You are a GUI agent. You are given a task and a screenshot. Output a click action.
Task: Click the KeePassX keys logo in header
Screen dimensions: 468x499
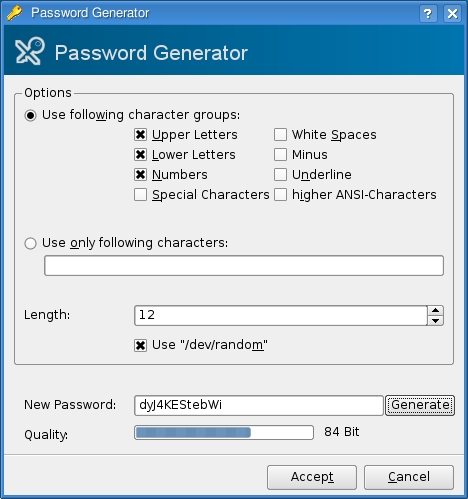pos(30,51)
